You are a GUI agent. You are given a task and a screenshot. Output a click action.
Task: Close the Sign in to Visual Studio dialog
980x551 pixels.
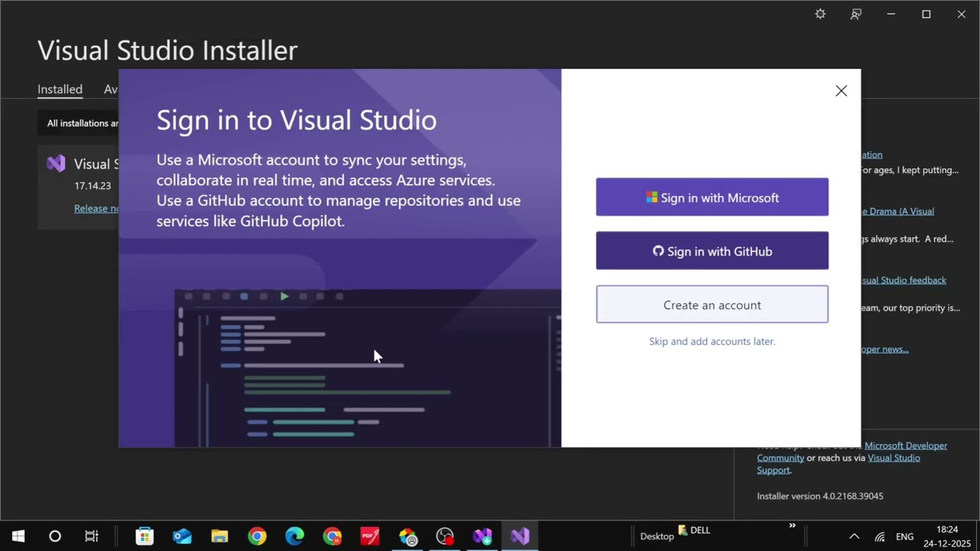click(841, 90)
